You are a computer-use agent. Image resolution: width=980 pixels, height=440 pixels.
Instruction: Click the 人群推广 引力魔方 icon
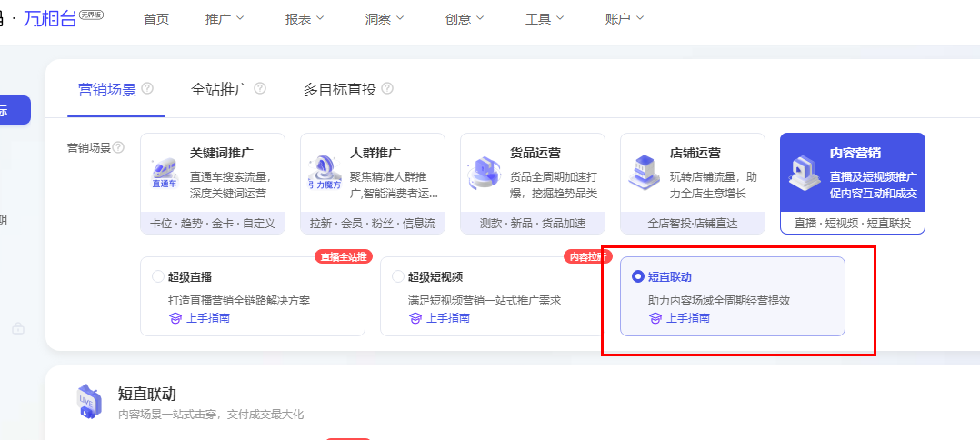coord(324,172)
